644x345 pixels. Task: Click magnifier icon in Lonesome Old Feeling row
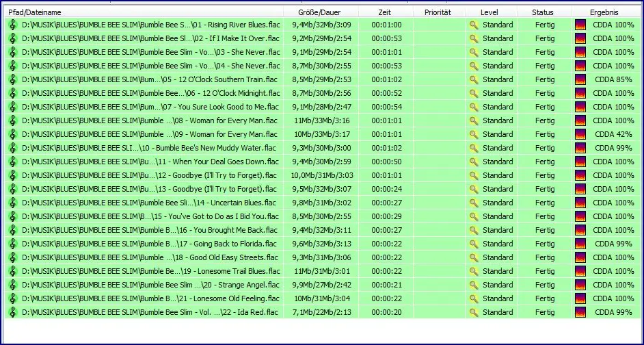tap(474, 298)
